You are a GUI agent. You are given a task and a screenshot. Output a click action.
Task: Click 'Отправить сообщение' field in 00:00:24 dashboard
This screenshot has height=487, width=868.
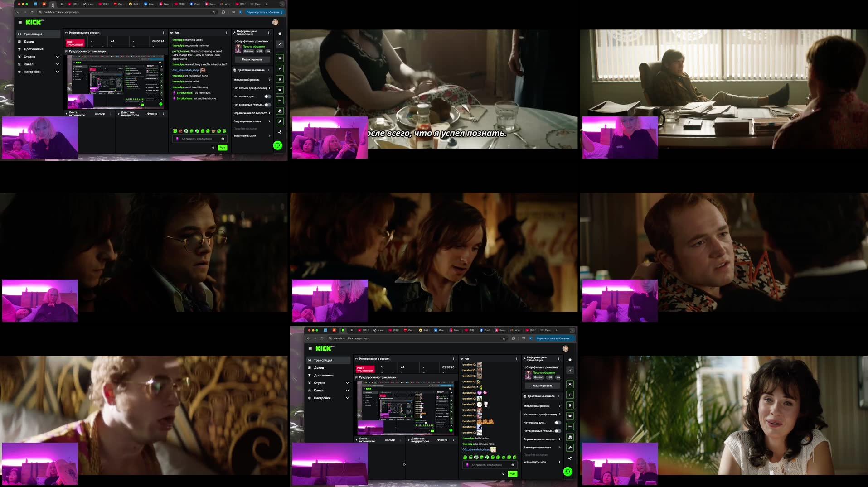(199, 139)
